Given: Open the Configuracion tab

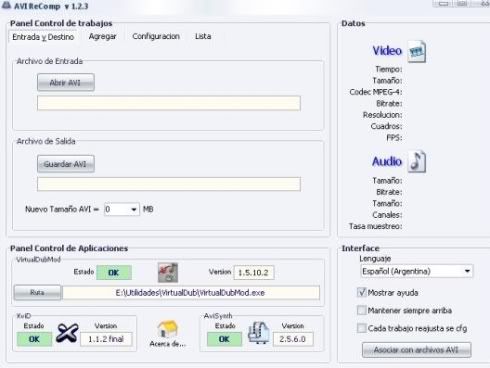Looking at the screenshot, I should pos(156,36).
